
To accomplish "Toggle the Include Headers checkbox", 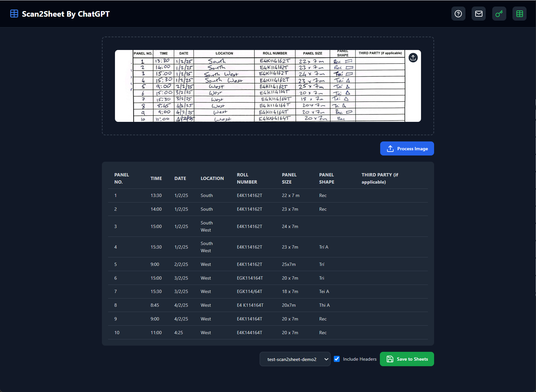I will pyautogui.click(x=337, y=359).
